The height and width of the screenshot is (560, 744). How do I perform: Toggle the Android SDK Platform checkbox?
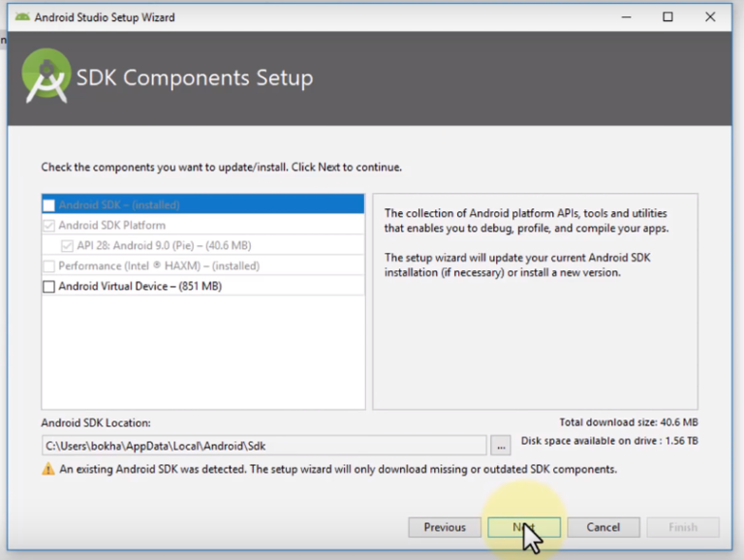click(49, 226)
